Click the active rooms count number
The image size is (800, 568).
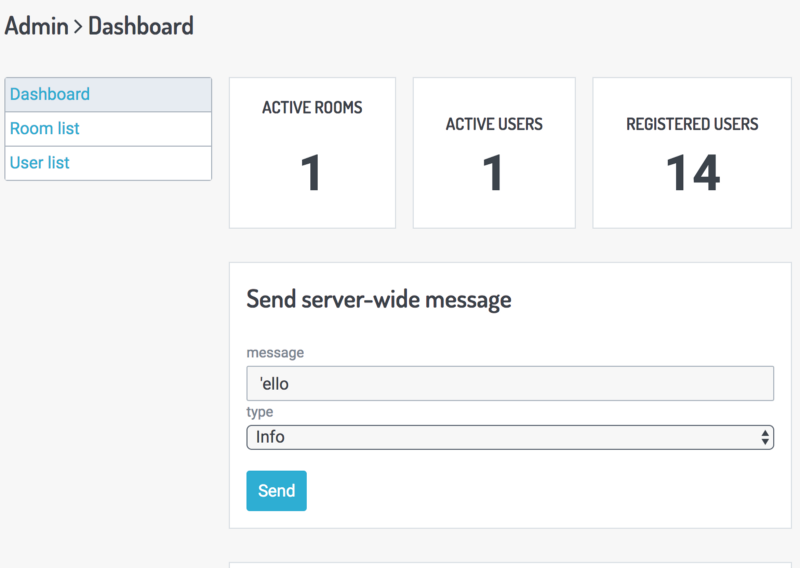[x=311, y=173]
